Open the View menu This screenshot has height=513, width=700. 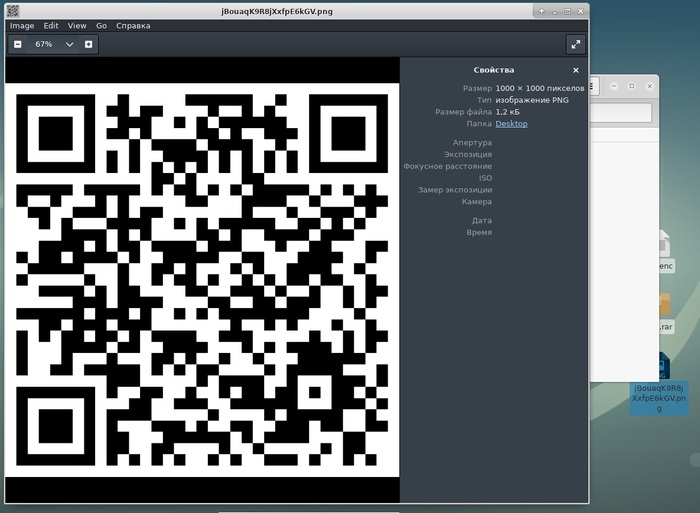(77, 25)
